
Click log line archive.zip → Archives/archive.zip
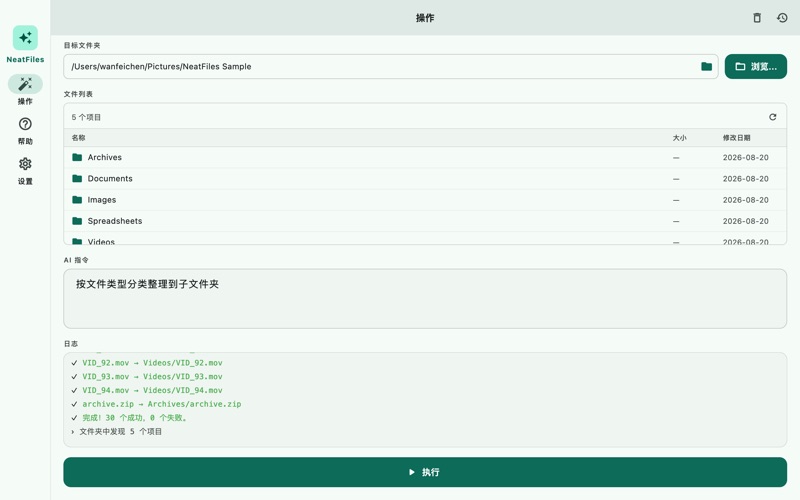162,404
